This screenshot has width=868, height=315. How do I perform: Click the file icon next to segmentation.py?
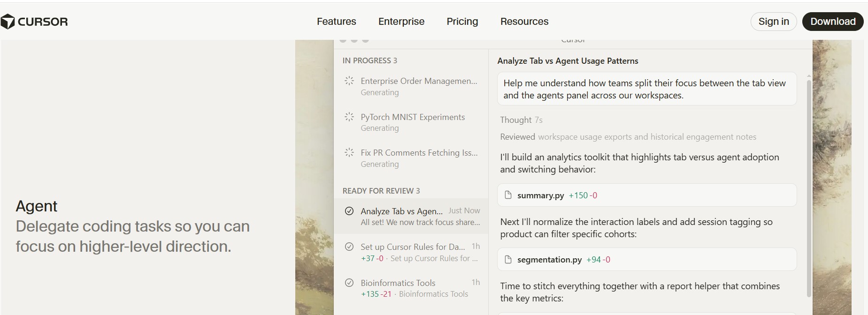coord(508,259)
